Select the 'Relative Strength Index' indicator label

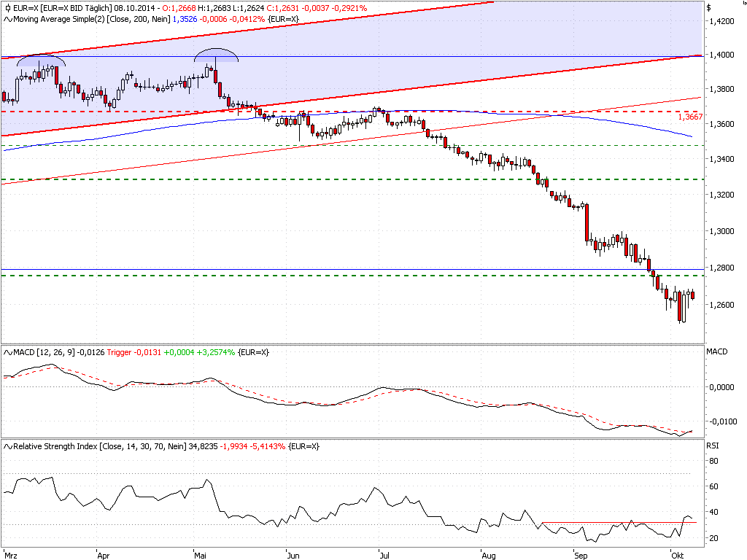coord(55,446)
